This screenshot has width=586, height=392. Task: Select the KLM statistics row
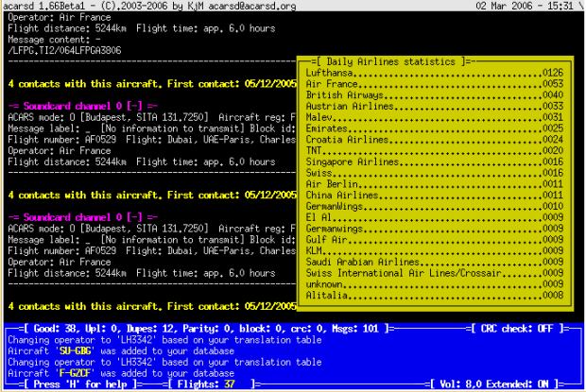[435, 251]
